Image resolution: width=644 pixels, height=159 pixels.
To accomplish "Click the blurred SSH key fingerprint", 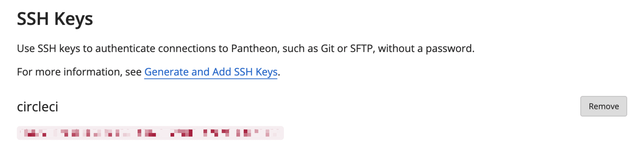I will click(x=150, y=133).
